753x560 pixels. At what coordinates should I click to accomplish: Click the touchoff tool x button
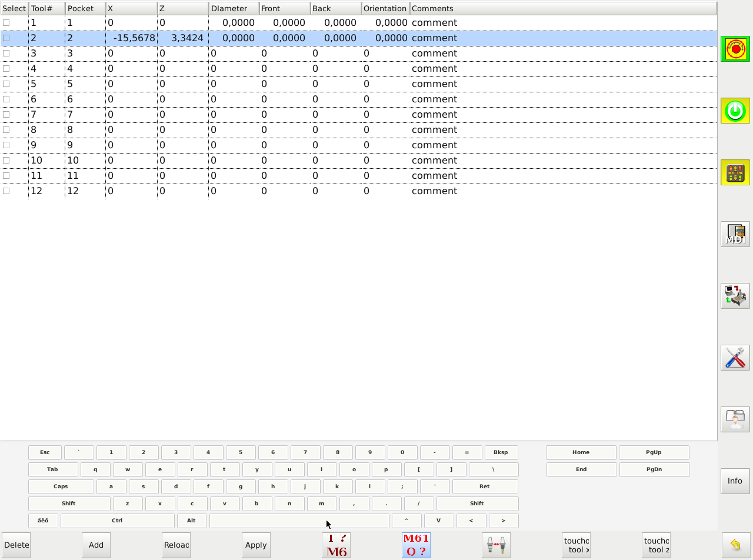pyautogui.click(x=577, y=545)
